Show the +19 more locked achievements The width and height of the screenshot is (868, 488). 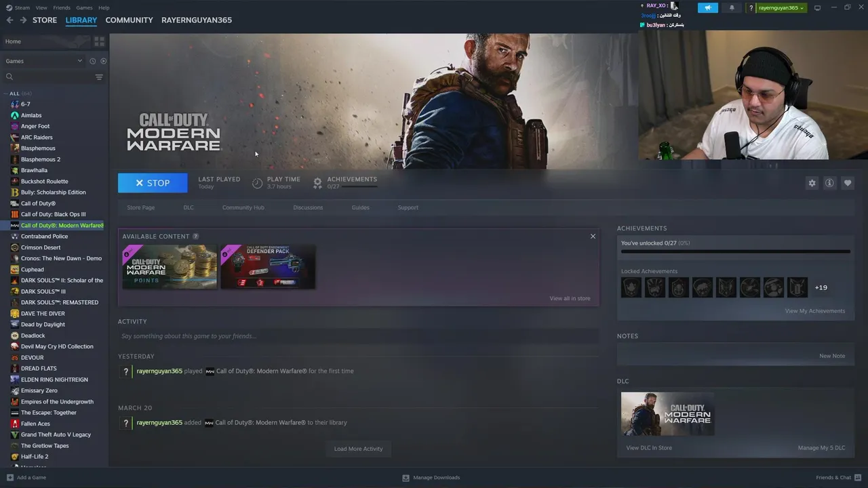coord(821,287)
